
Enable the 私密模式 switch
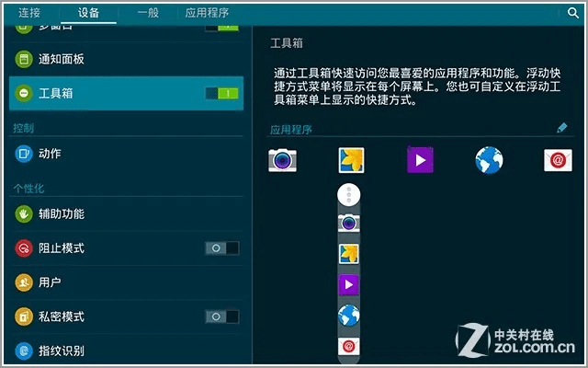pos(221,316)
